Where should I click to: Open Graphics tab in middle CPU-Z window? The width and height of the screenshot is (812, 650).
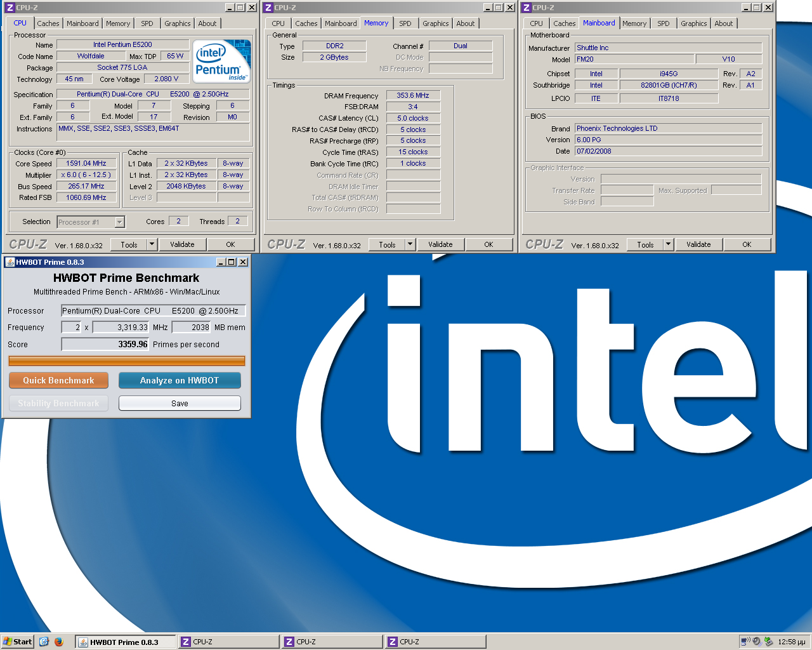(435, 23)
